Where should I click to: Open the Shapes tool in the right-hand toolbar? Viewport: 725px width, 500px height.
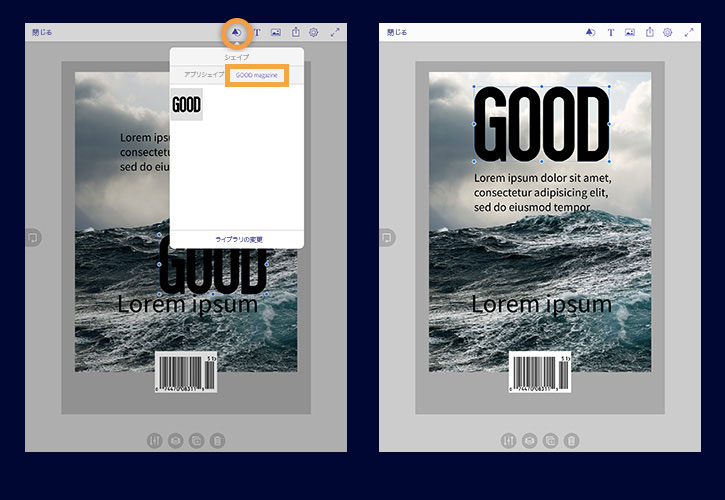tap(590, 32)
